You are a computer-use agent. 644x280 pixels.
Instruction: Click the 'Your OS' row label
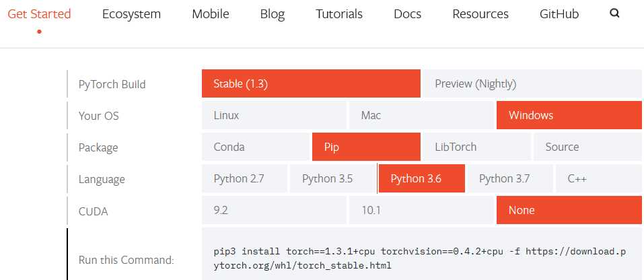coord(98,116)
